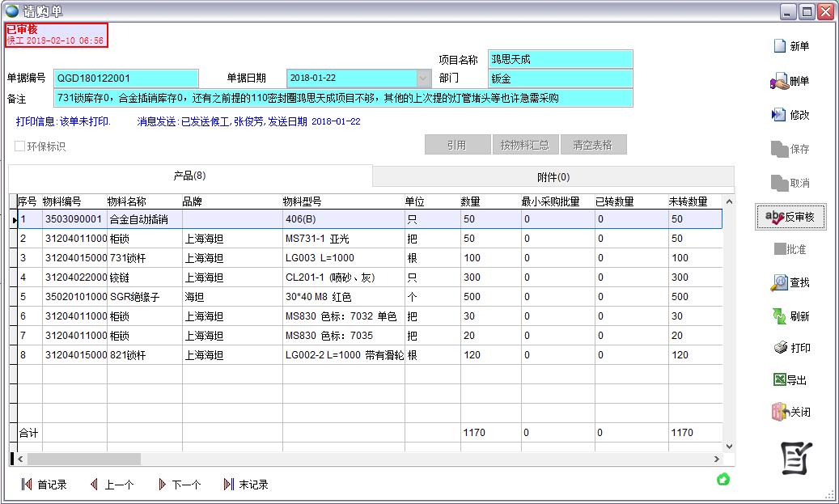Click the vertical scrollbar down arrow
839x504 pixels.
pyautogui.click(x=728, y=446)
